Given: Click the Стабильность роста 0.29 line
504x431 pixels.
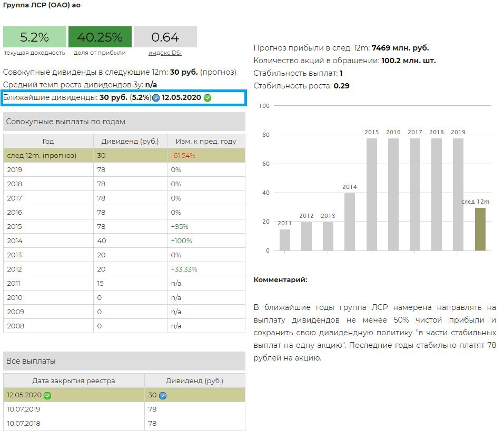Looking at the screenshot, I should [x=301, y=86].
